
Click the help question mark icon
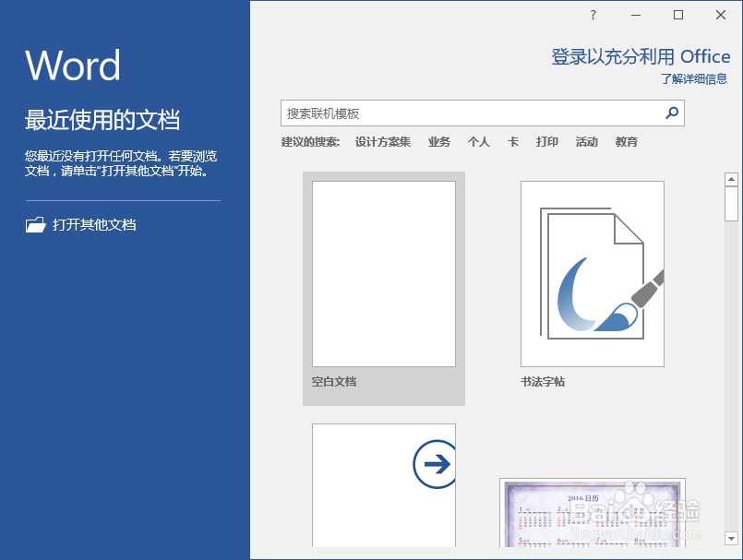593,15
